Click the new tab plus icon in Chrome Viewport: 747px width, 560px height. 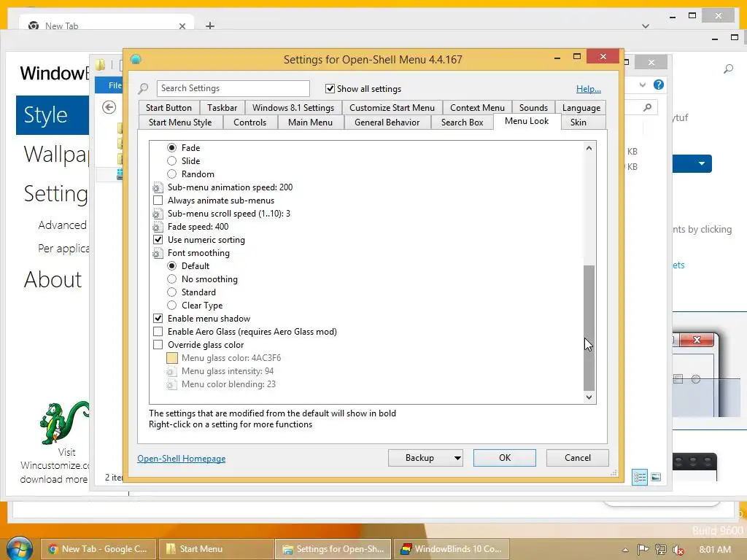click(x=210, y=26)
